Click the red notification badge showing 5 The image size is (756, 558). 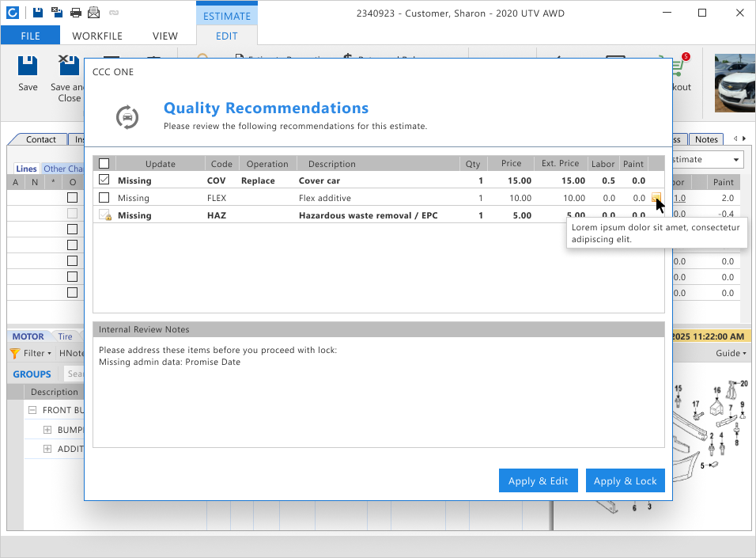(x=686, y=56)
